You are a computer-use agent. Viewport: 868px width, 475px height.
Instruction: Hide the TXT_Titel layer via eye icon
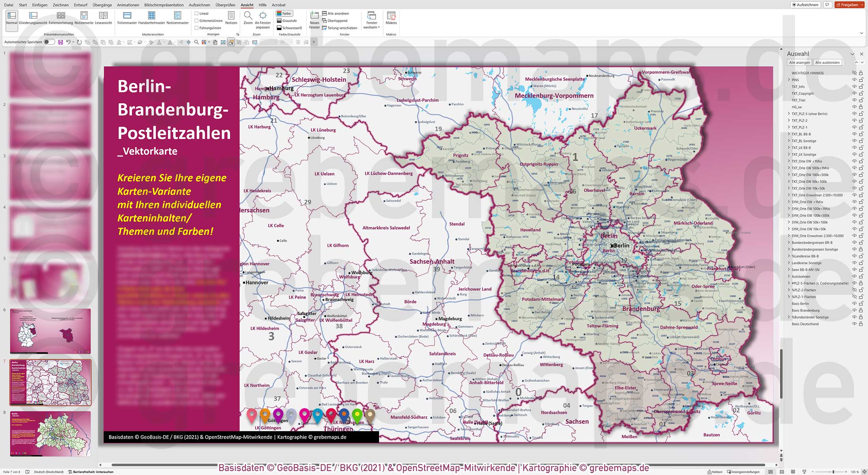(854, 100)
